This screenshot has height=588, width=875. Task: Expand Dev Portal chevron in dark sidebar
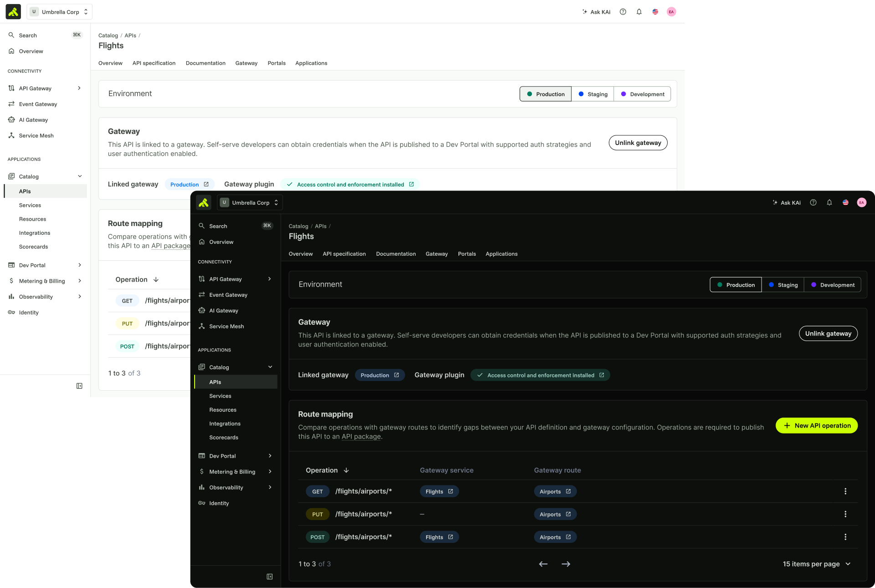point(270,456)
